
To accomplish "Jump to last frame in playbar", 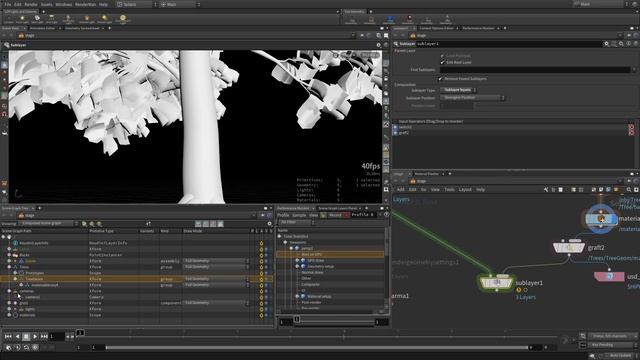I will (x=44, y=336).
